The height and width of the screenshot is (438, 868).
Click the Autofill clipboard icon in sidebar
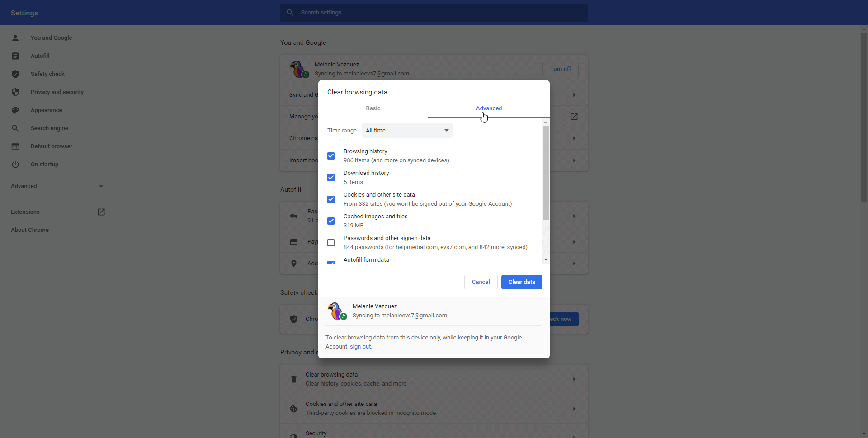(15, 56)
